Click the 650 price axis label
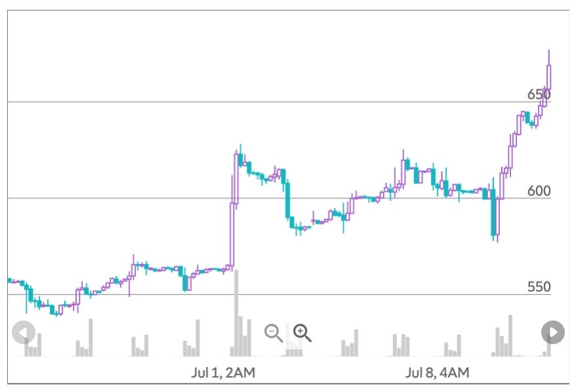The image size is (576, 392). pyautogui.click(x=539, y=94)
